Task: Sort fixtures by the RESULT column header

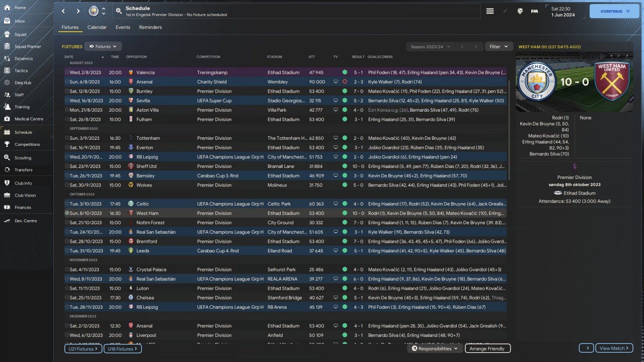Action: 358,57
